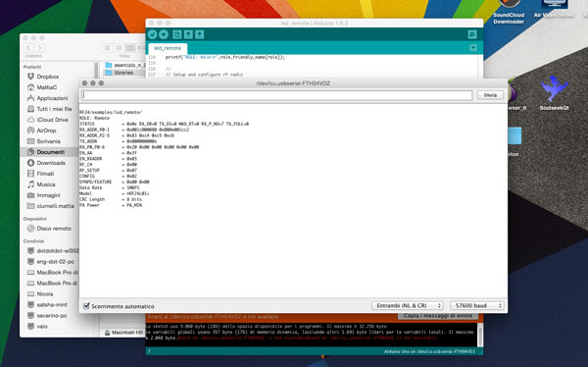Viewport: 588px width, 367px height.
Task: Select the led_remote sketch tab
Action: point(168,48)
